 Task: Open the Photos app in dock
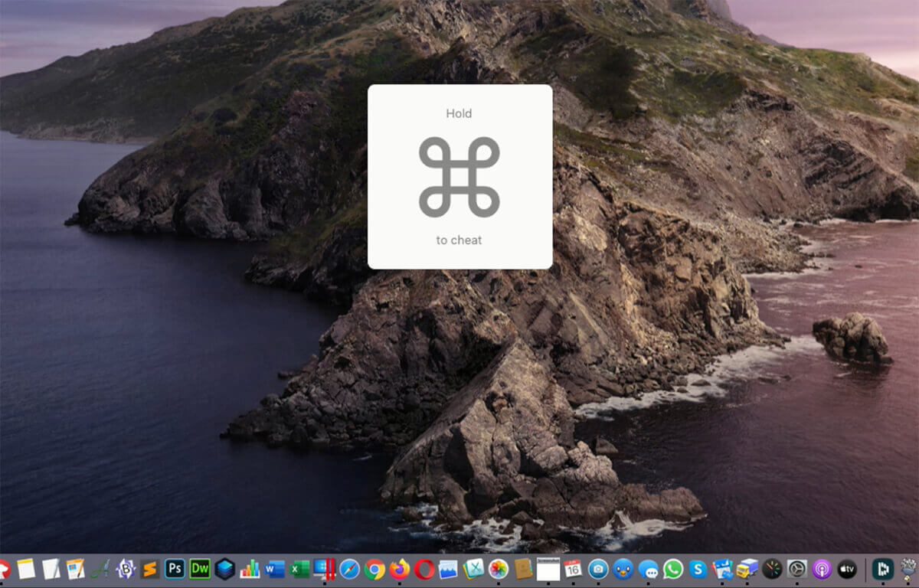499,569
